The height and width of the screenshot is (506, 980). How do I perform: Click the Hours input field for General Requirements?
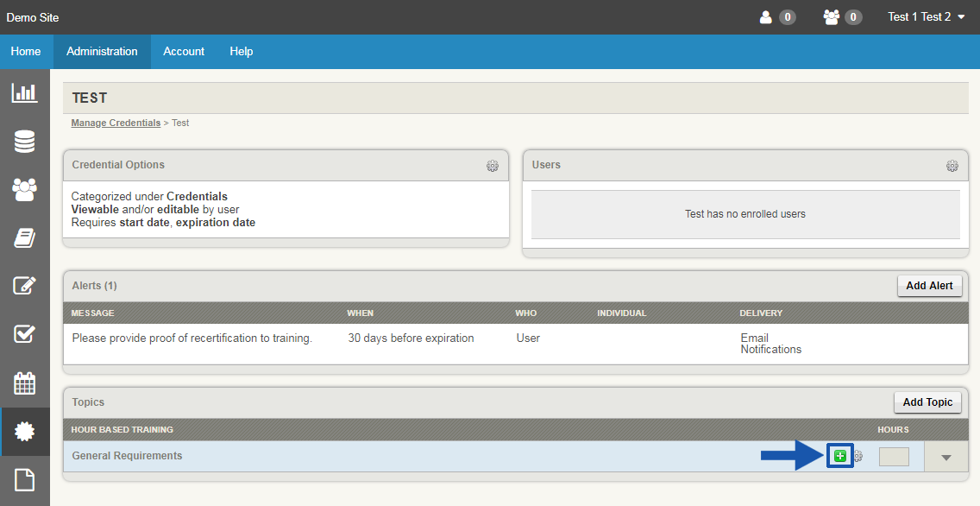(x=894, y=455)
